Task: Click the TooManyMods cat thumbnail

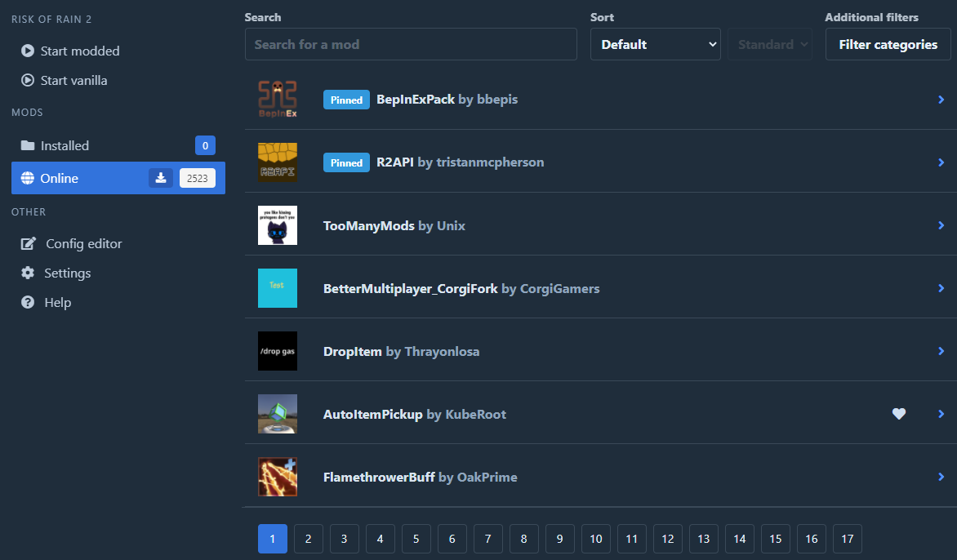Action: pyautogui.click(x=278, y=225)
